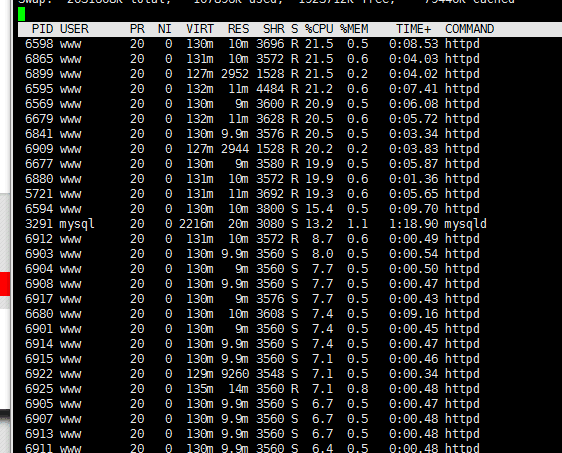
Task: Click PID 6598 in process list
Action: 39,44
